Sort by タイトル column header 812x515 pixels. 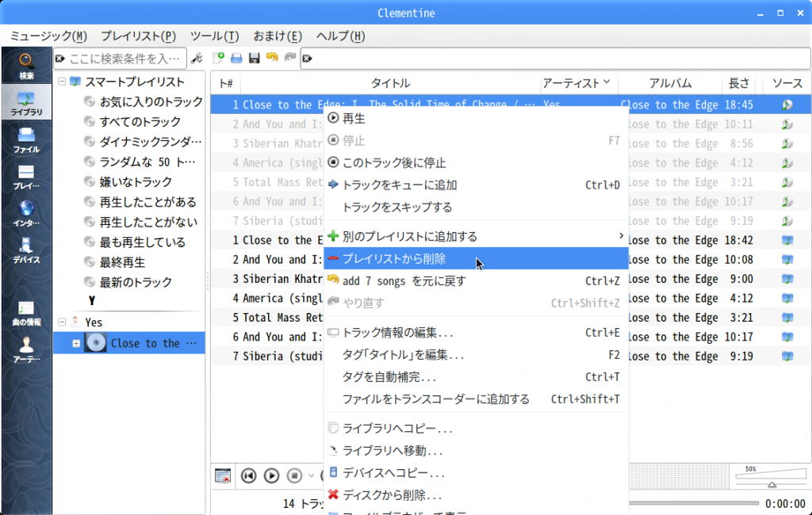[390, 83]
